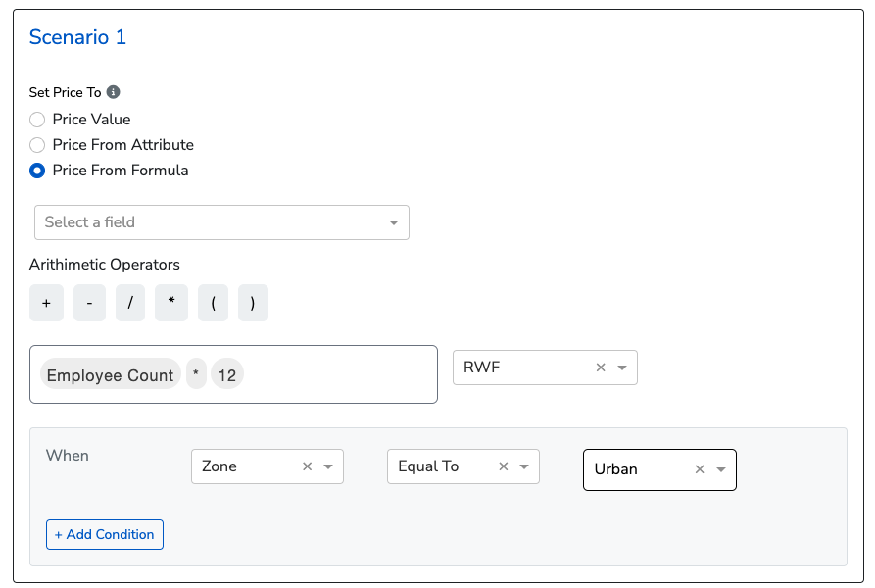Expand the Urban value dropdown arrow

[721, 469]
